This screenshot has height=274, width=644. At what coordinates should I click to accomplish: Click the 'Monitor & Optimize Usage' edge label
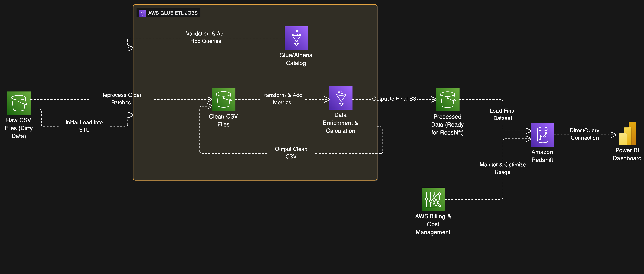503,168
